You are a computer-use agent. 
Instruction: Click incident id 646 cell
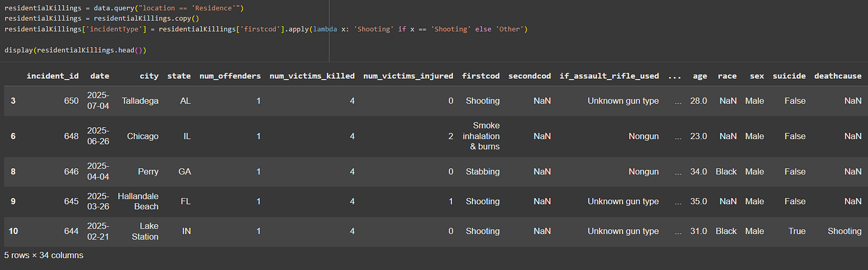click(x=71, y=171)
